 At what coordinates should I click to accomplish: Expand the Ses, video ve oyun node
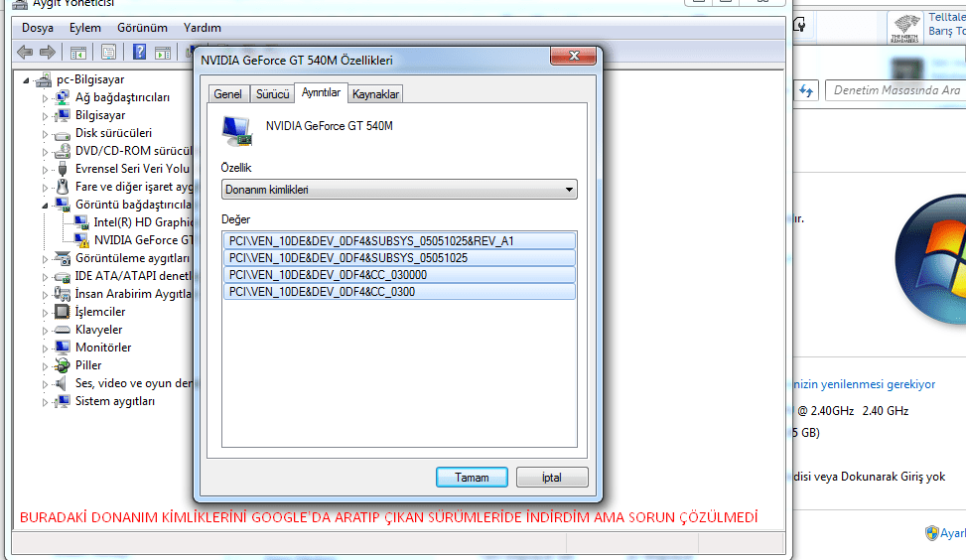tap(45, 384)
